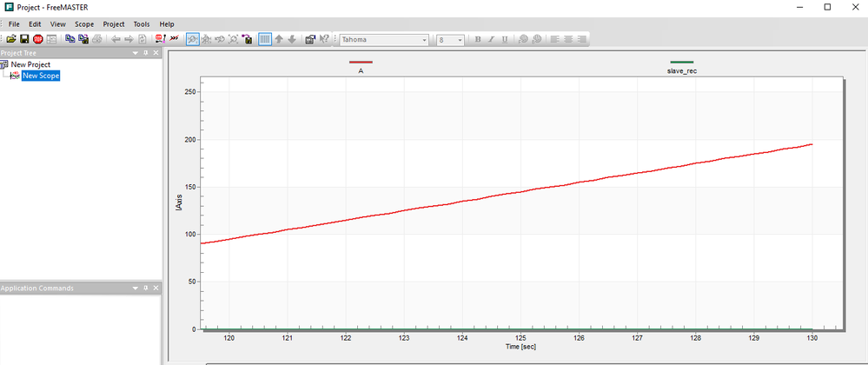This screenshot has height=365, width=868.
Task: Open the Scope menu
Action: (x=84, y=24)
